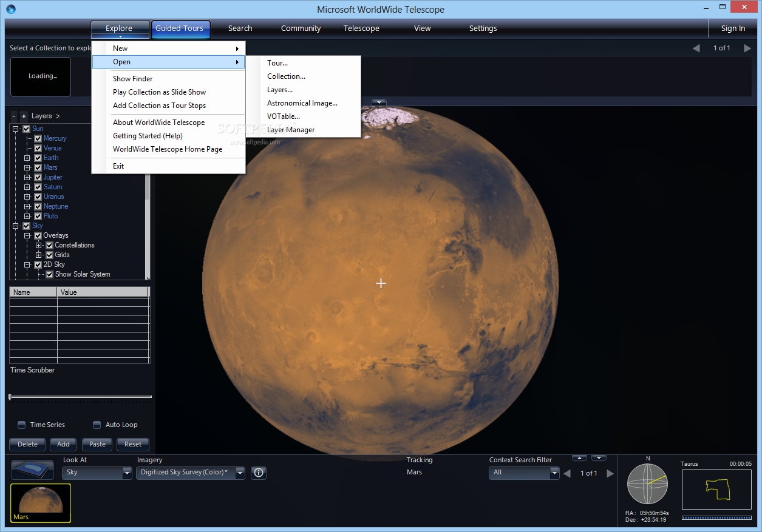
Task: Go to the previous page of the top collection
Action: coord(696,48)
